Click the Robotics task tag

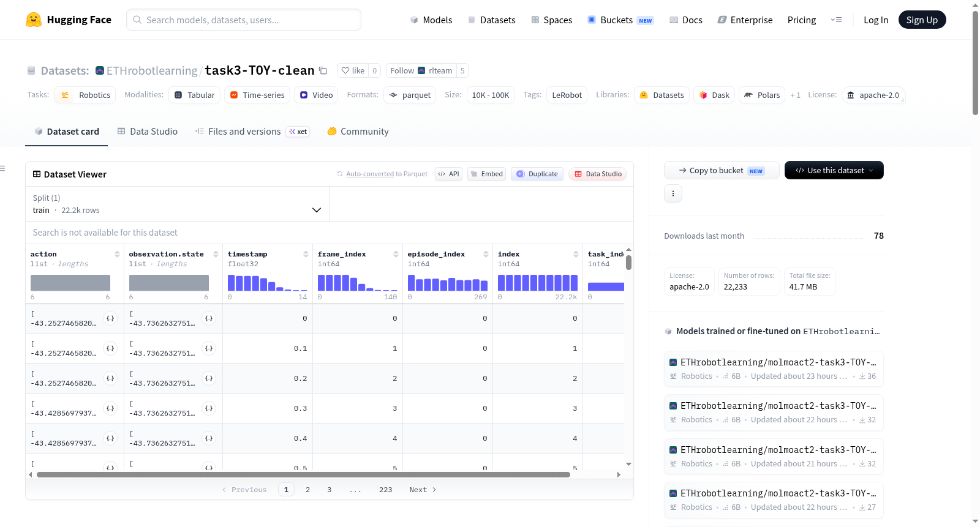coord(85,95)
